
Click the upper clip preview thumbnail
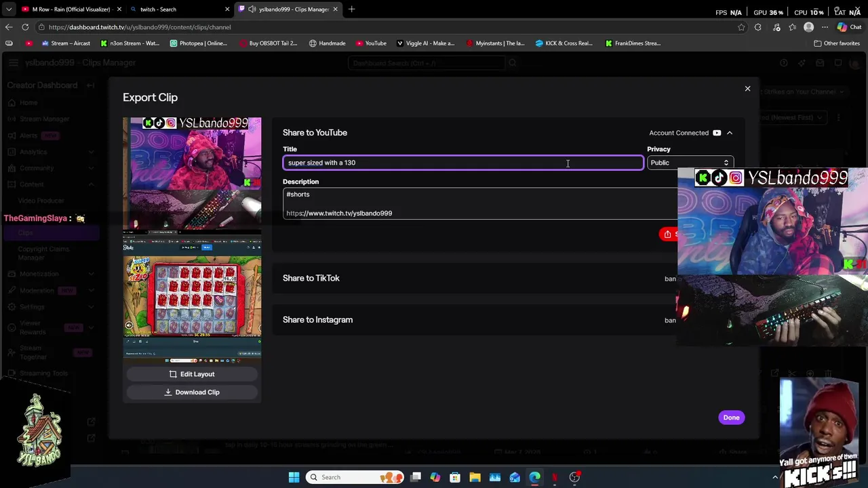pyautogui.click(x=192, y=174)
